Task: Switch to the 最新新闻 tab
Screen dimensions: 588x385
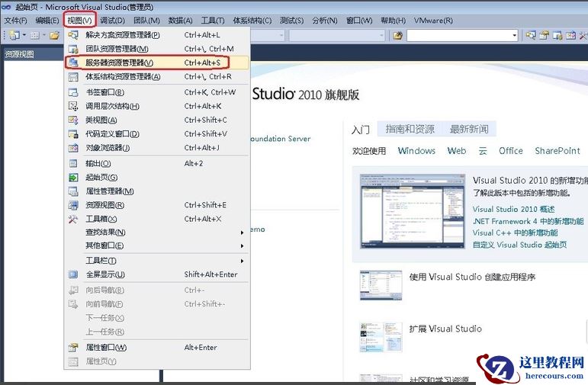Action: 469,130
